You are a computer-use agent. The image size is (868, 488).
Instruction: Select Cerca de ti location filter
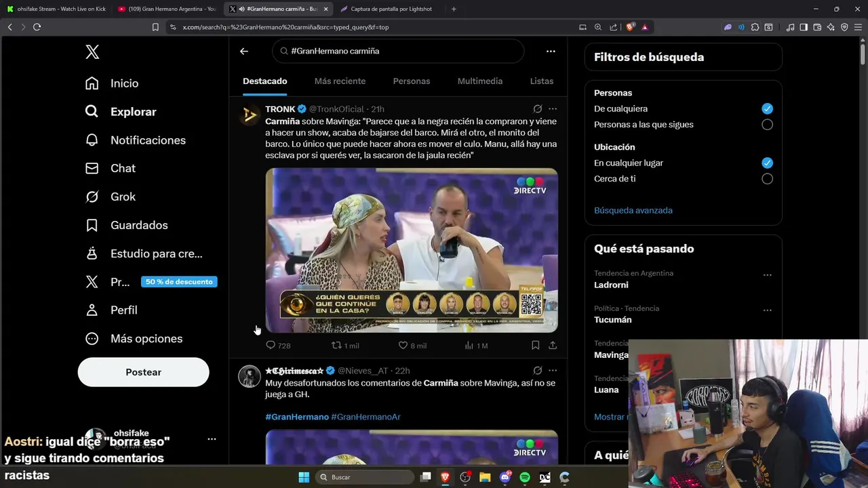767,179
